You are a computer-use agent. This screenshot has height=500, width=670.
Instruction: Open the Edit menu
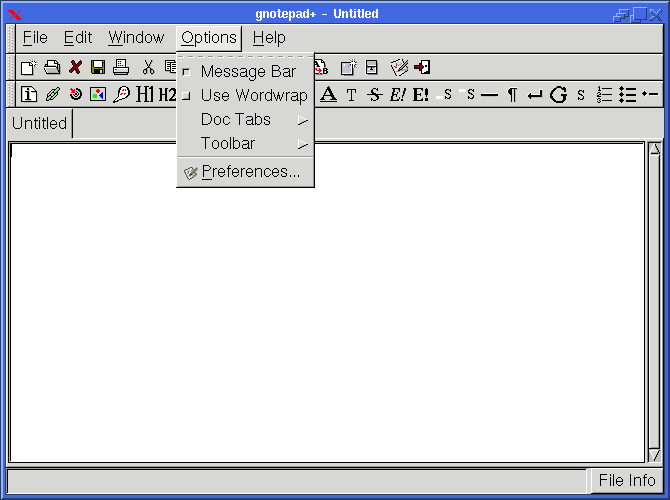tap(78, 38)
